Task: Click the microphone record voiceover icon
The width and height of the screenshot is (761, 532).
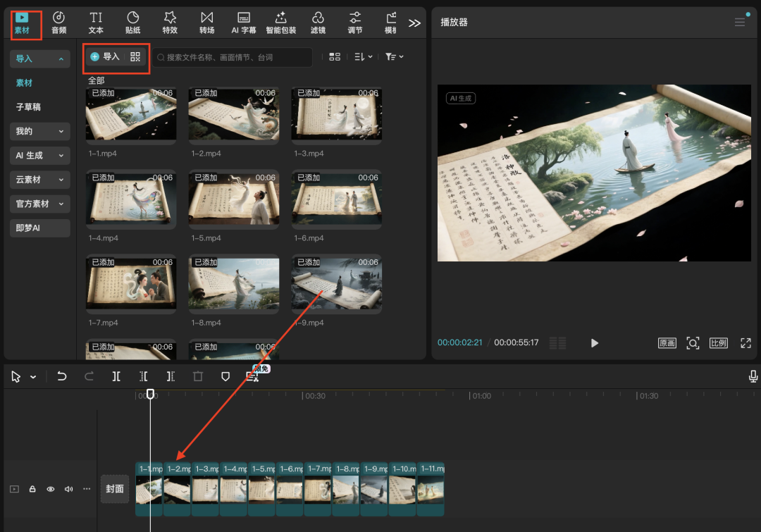Action: click(x=753, y=377)
